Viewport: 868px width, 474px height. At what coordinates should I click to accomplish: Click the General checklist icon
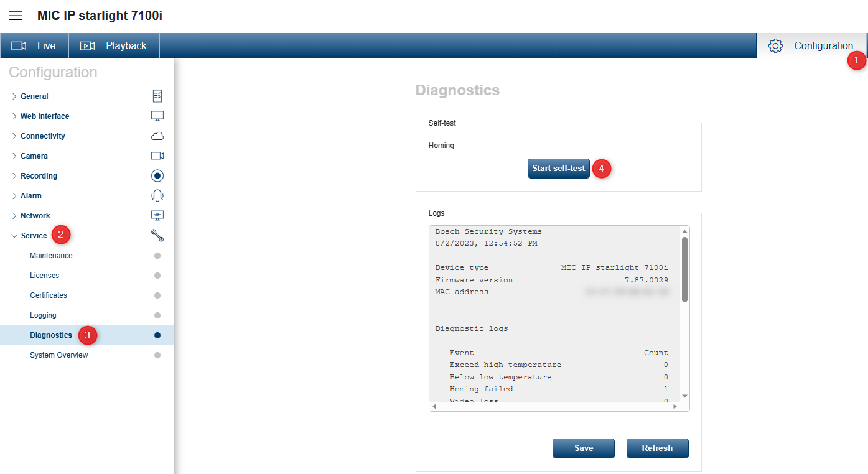click(x=157, y=96)
